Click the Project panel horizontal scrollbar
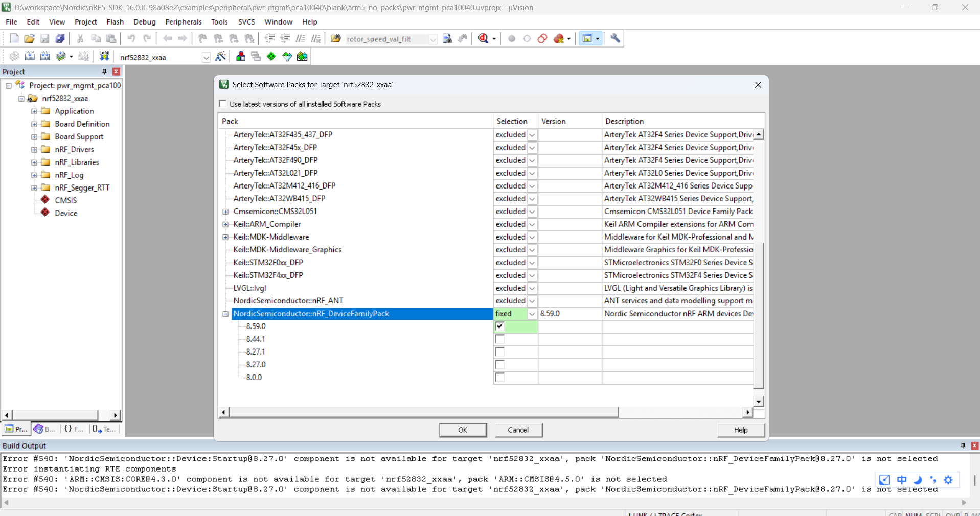 [x=55, y=415]
